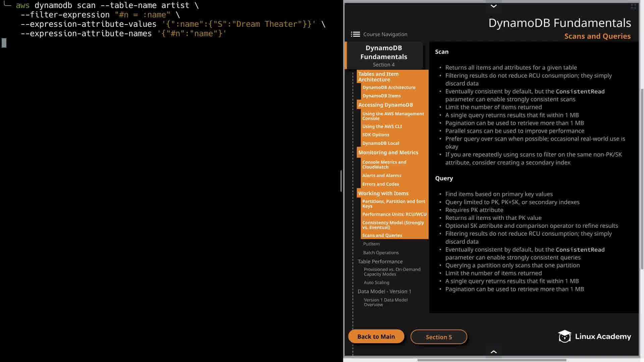The width and height of the screenshot is (644, 362).
Task: Select Table Performance topic heading
Action: click(x=380, y=261)
